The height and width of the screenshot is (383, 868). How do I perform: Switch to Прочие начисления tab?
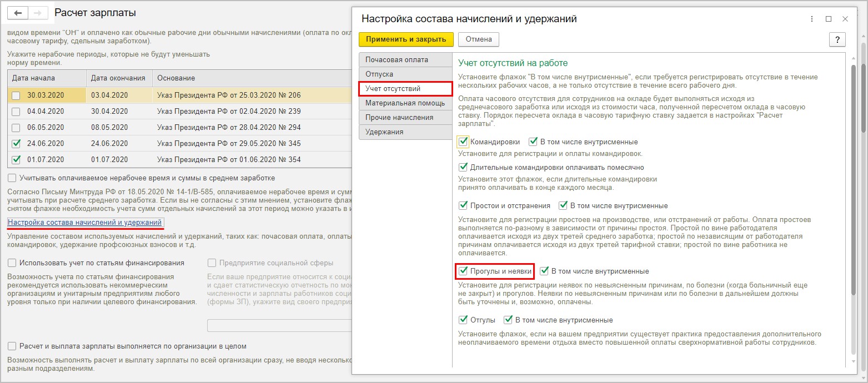(x=405, y=118)
